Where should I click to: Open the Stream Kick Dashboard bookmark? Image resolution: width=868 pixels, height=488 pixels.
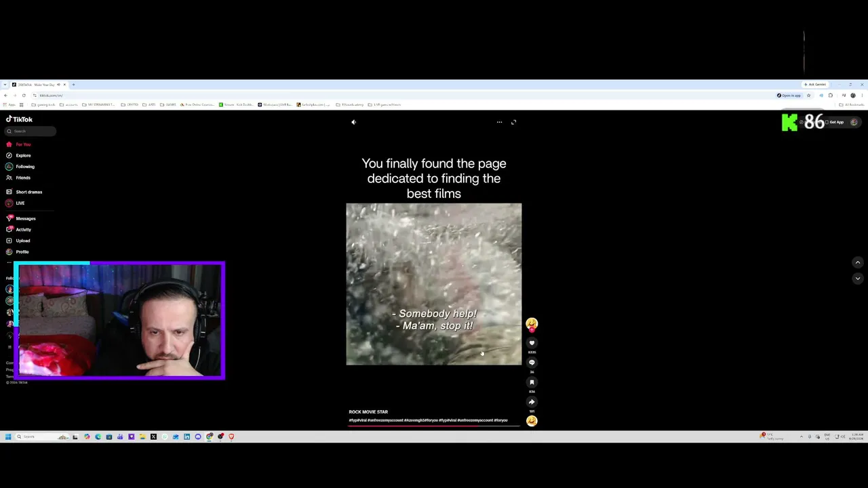point(237,105)
